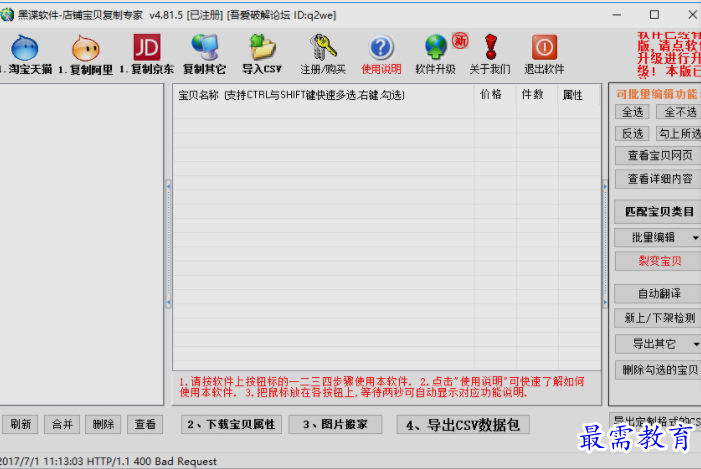Open the 复制其它 toolbar icon

pos(204,47)
